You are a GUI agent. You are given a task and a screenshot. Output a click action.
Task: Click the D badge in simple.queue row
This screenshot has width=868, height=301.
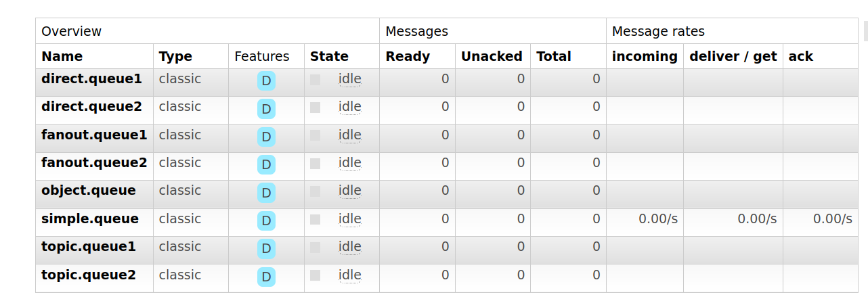(x=266, y=221)
